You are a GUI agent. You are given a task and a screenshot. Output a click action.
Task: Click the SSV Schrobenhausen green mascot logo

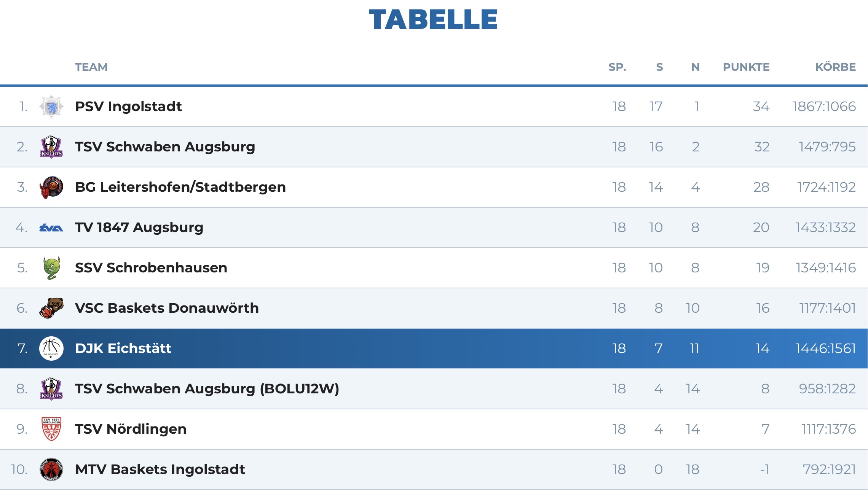pyautogui.click(x=51, y=268)
